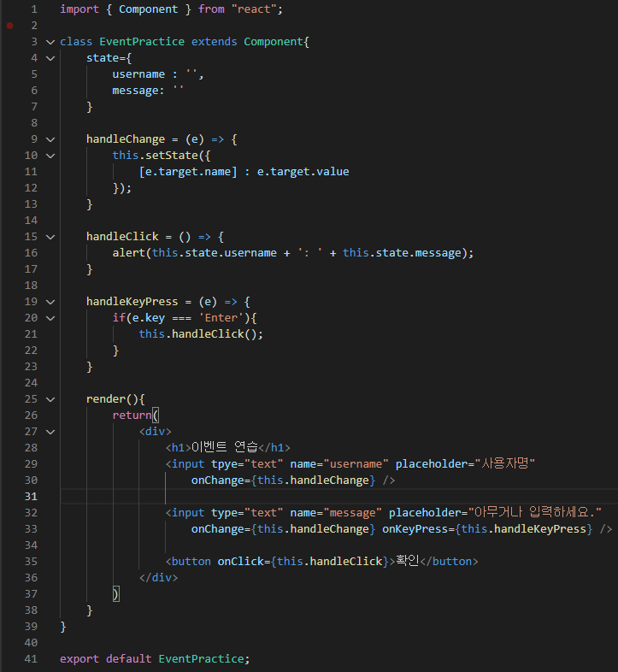Click 'return' keyword on line 26
Image resolution: width=618 pixels, height=672 pixels.
(132, 416)
